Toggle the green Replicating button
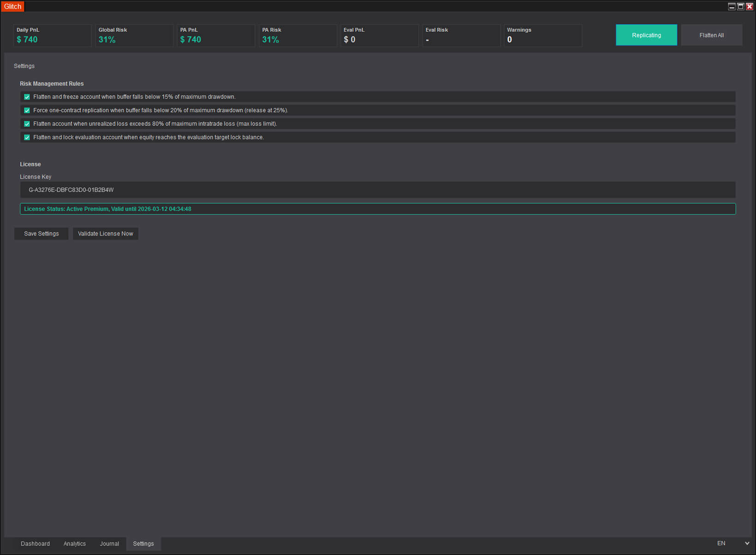 pyautogui.click(x=646, y=35)
